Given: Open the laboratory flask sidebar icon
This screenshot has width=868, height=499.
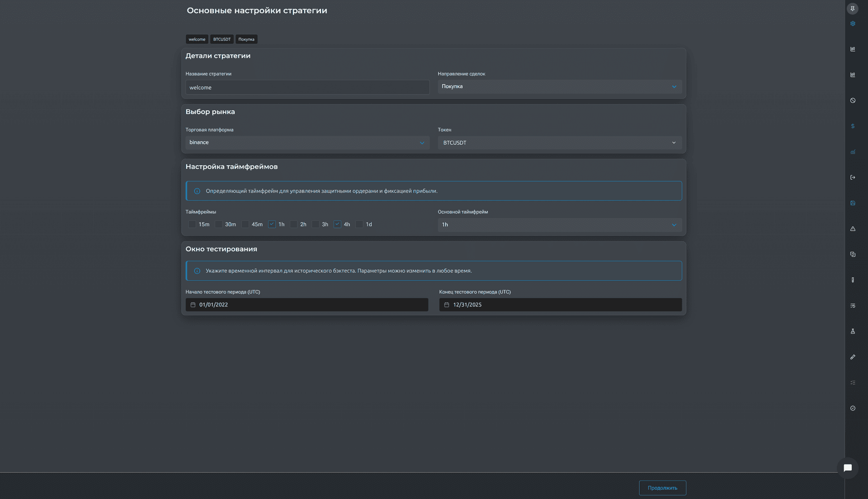Looking at the screenshot, I should (853, 331).
